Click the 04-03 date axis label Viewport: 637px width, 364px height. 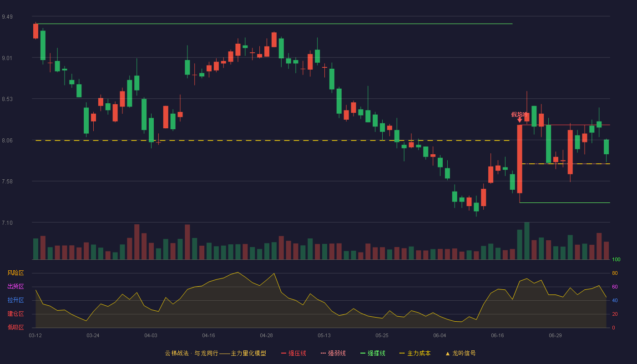pos(151,335)
